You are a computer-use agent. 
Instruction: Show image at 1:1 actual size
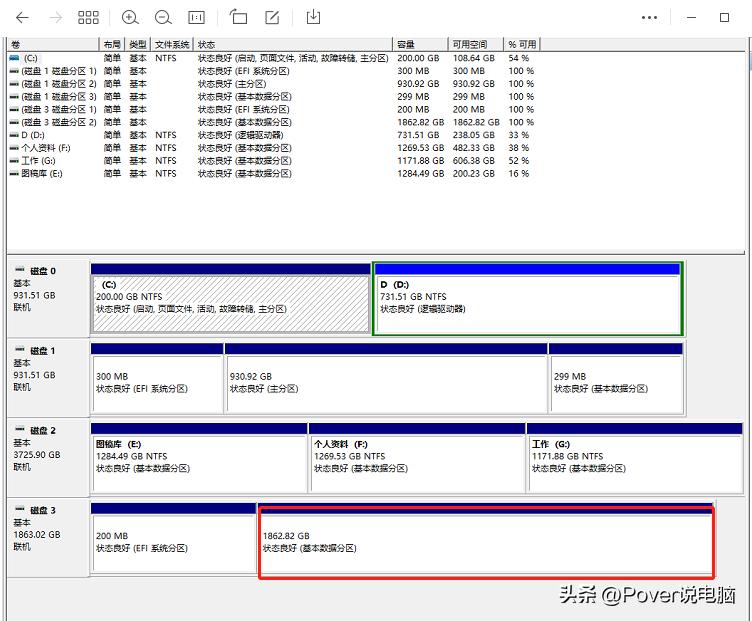coord(196,17)
